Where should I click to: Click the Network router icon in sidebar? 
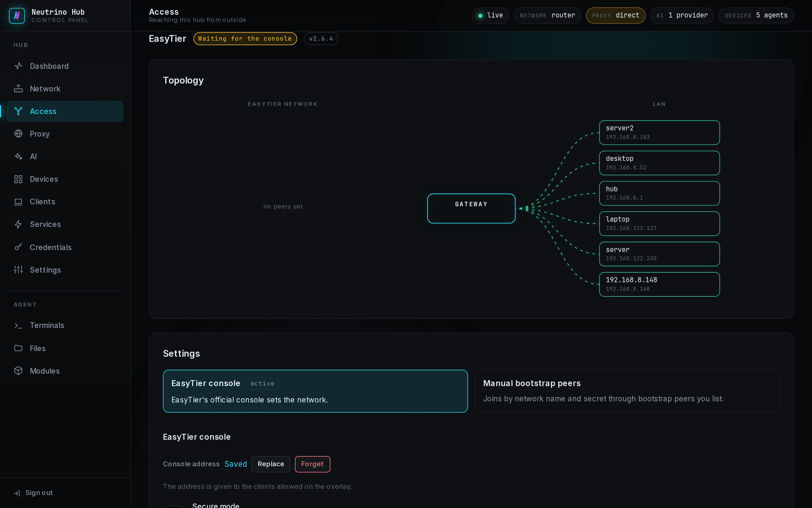18,89
